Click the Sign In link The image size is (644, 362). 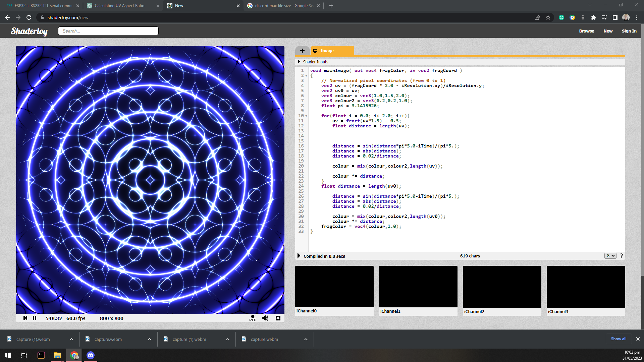pyautogui.click(x=629, y=31)
